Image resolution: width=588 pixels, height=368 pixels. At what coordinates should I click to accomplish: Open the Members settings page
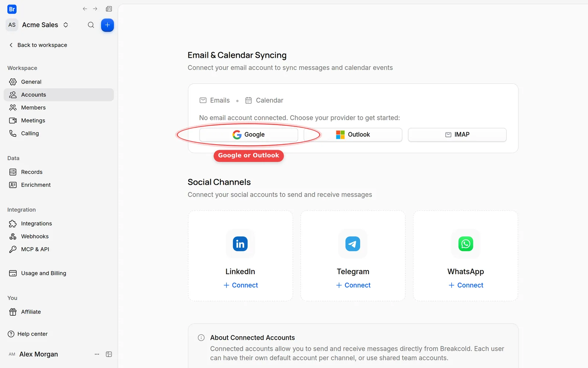click(x=59, y=107)
